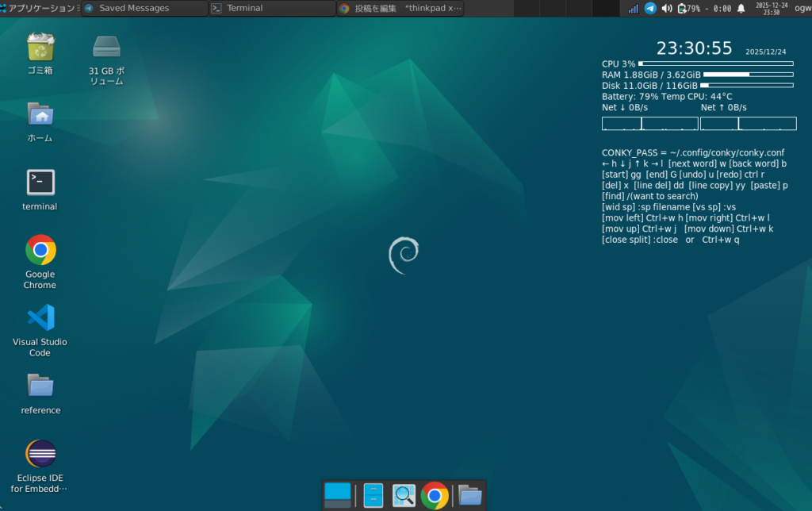Click the Telegram tray icon
This screenshot has width=812, height=511.
[650, 9]
